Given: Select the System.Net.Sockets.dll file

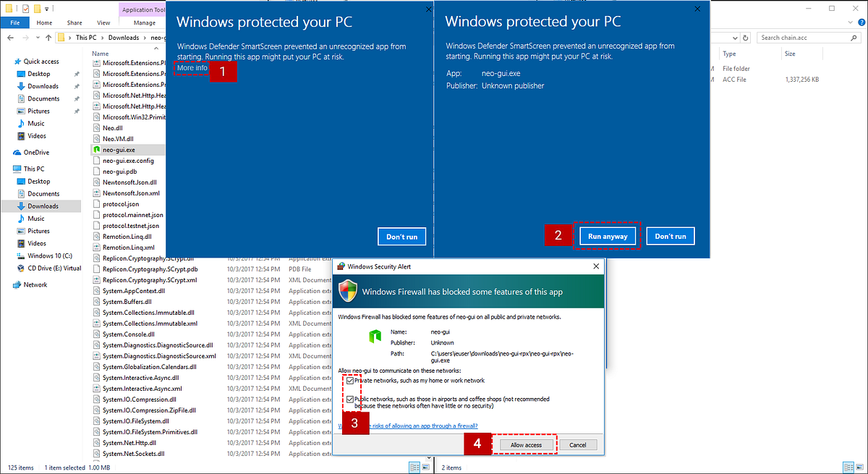Looking at the screenshot, I should tap(133, 454).
